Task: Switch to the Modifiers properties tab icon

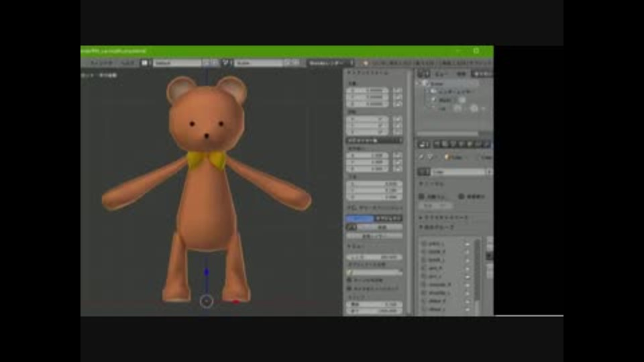Action: tap(487, 145)
